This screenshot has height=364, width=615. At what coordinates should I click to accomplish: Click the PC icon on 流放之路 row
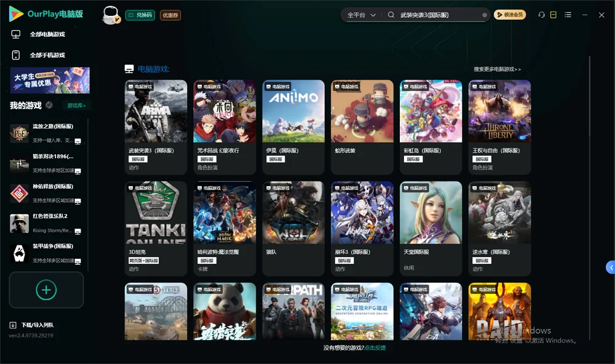click(77, 141)
